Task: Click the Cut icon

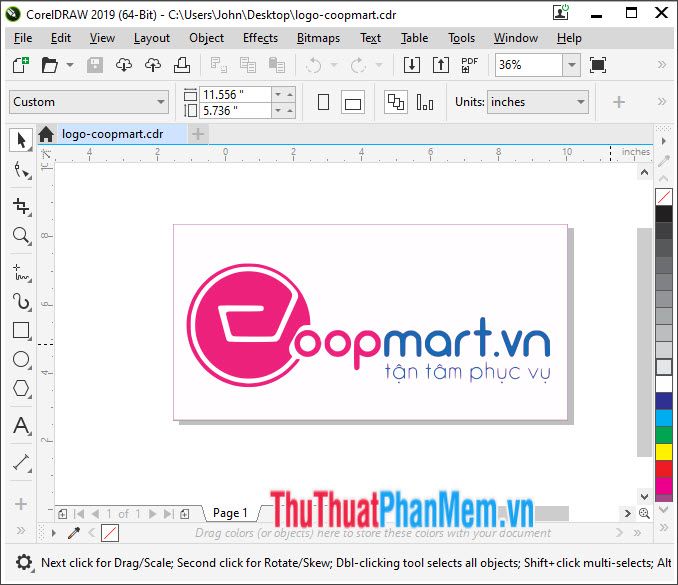Action: click(218, 65)
